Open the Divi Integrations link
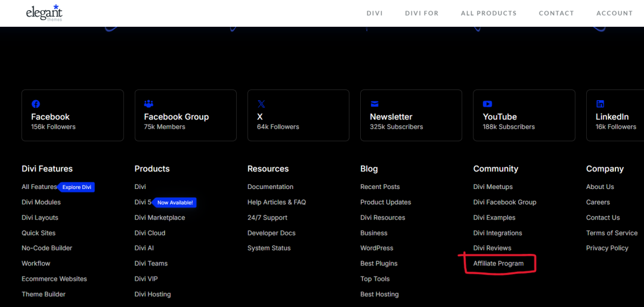The height and width of the screenshot is (307, 644). pyautogui.click(x=498, y=233)
